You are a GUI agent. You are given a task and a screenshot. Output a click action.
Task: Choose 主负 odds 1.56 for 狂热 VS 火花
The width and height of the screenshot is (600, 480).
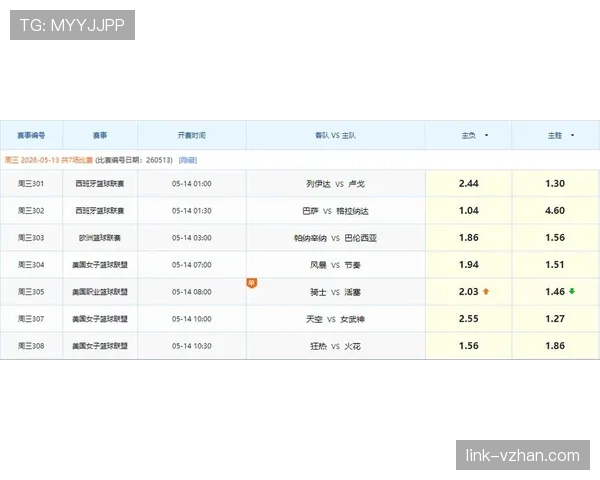pos(469,346)
